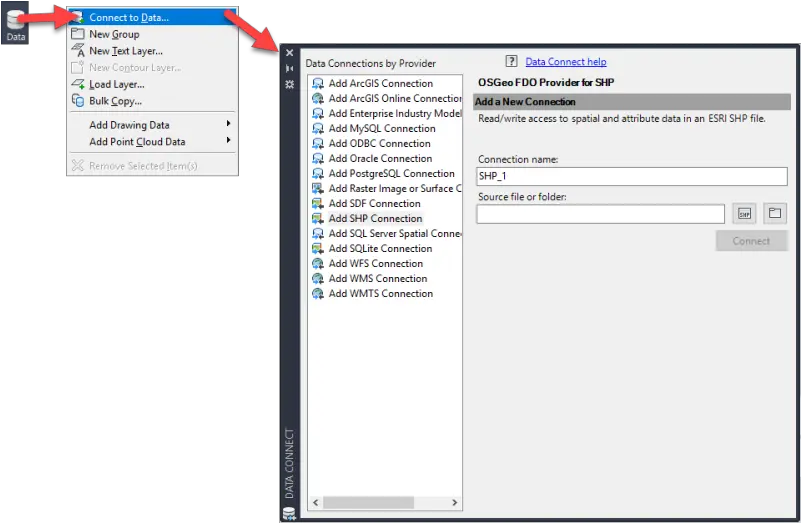This screenshot has height=523, width=801.
Task: Click the Load Layer icon
Action: (x=78, y=84)
